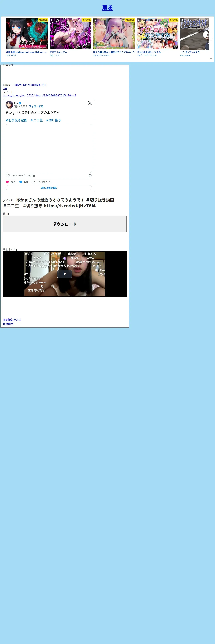Click フォローする in the tweet
The image size is (215, 644).
[x=36, y=106]
